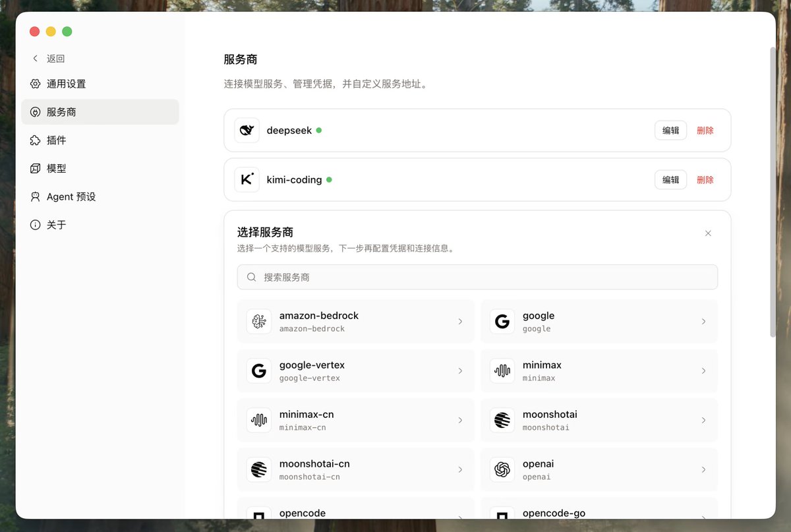Expand amazon-bedrock row chevron
Image resolution: width=791 pixels, height=532 pixels.
(x=460, y=322)
